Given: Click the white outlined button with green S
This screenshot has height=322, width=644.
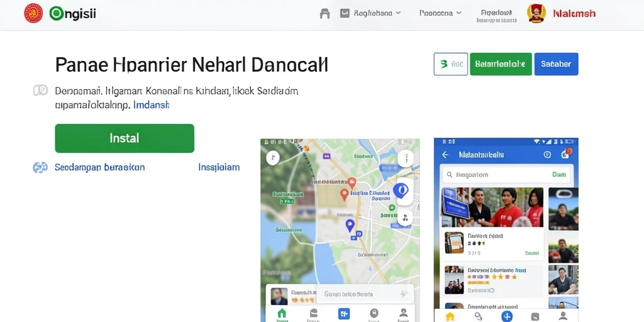Looking at the screenshot, I should (x=450, y=64).
